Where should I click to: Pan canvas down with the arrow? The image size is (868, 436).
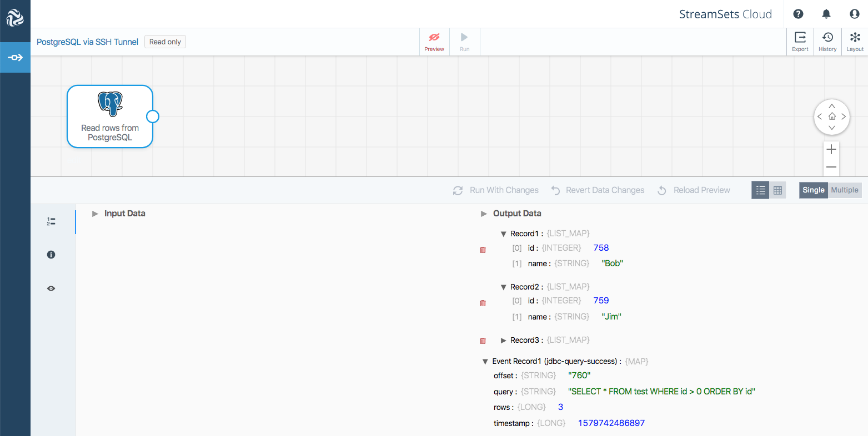point(832,128)
